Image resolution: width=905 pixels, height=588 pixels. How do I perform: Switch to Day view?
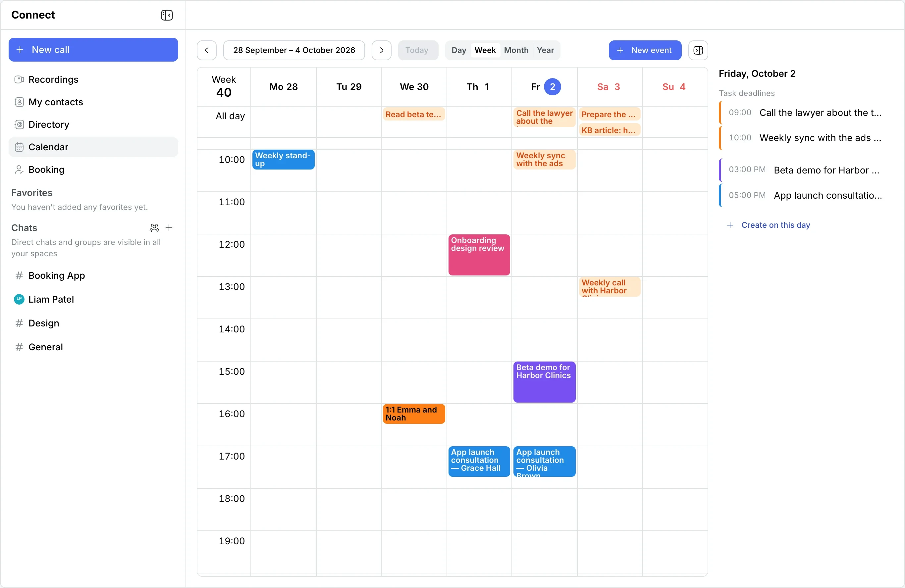458,50
